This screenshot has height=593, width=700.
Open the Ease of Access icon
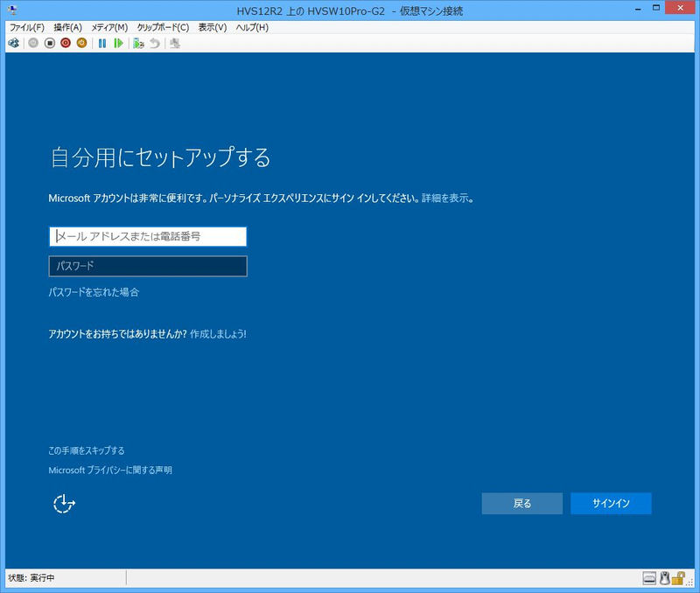pos(64,504)
